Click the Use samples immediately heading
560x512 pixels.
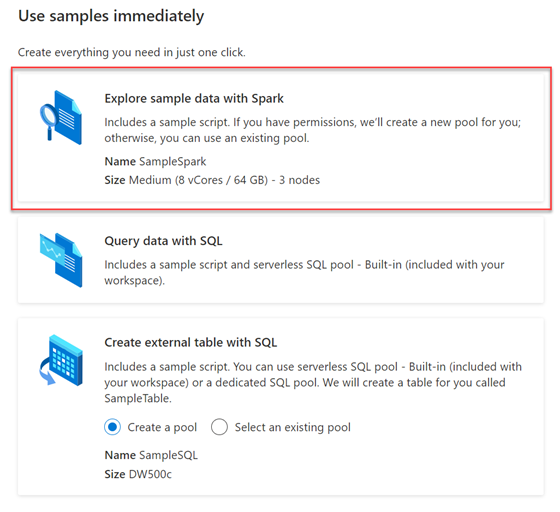tap(111, 16)
